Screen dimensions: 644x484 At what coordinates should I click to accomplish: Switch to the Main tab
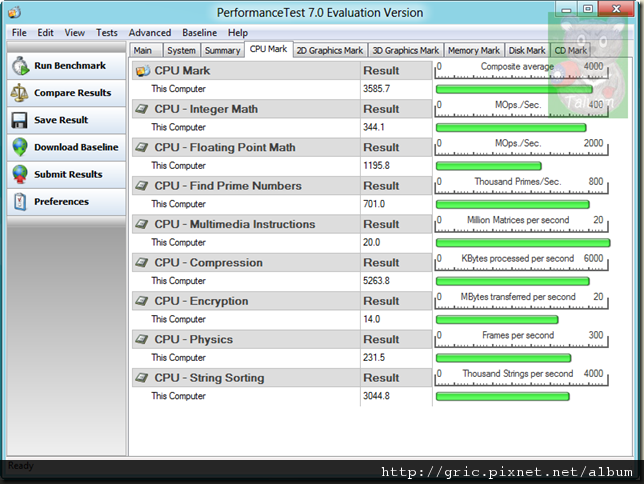145,51
